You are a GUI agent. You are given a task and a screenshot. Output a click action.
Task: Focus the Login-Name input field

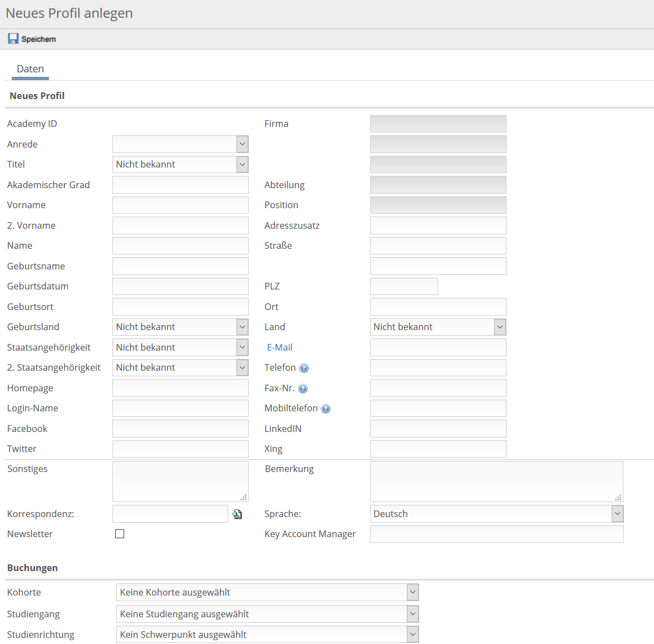click(180, 409)
